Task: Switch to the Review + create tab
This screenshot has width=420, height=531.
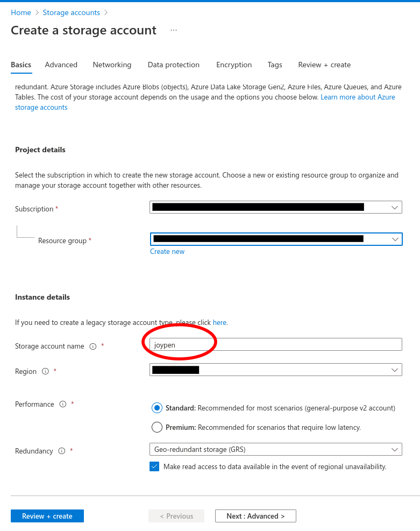Action: (324, 65)
